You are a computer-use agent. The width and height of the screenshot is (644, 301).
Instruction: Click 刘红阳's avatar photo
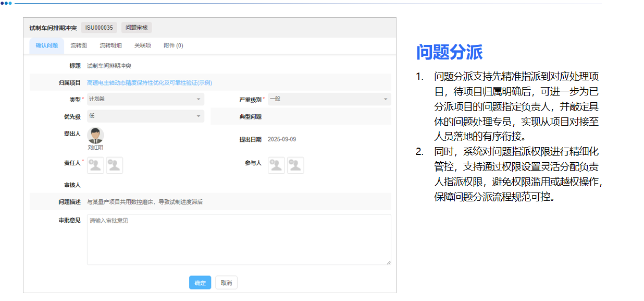click(x=95, y=135)
